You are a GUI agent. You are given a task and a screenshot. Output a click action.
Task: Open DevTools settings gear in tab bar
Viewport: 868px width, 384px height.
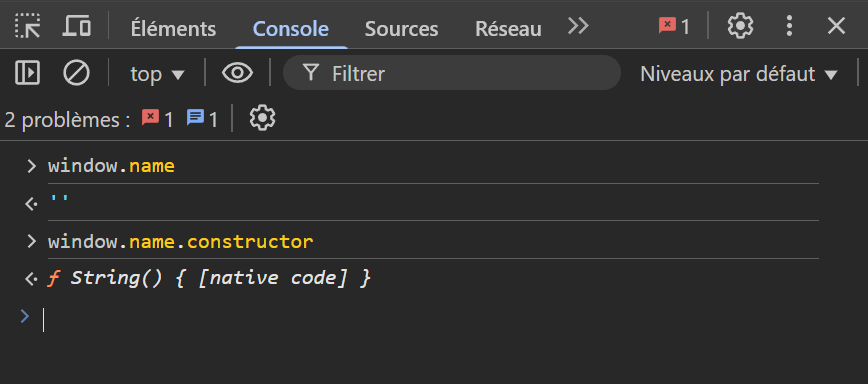tap(740, 26)
